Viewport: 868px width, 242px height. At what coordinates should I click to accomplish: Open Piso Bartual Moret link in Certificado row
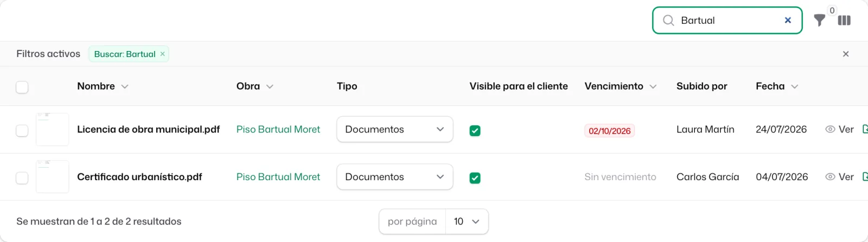[278, 177]
